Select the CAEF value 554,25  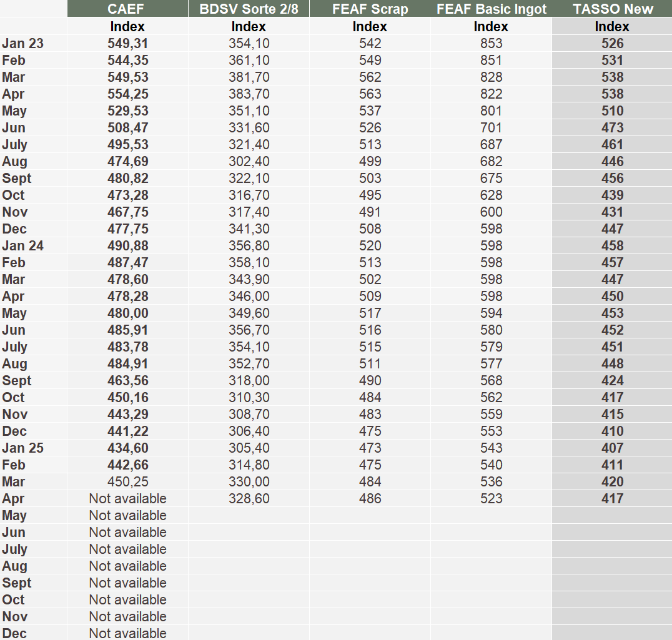127,94
